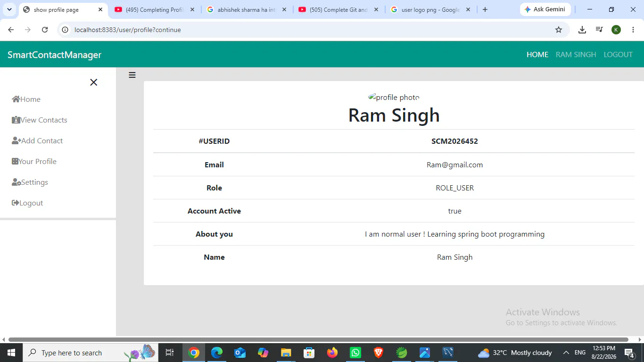644x362 pixels.
Task: View site information icon in address bar
Action: (x=66, y=30)
